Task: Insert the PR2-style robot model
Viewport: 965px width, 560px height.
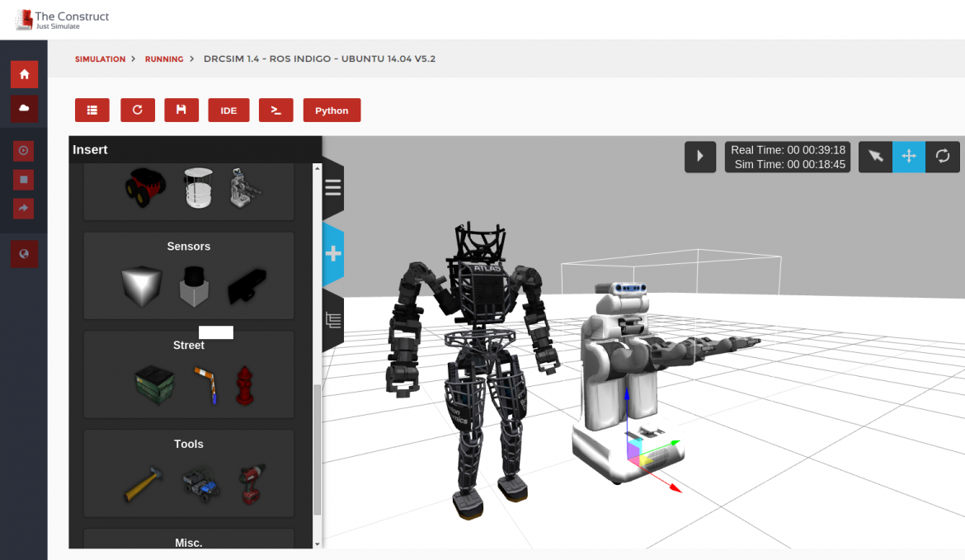Action: 244,188
